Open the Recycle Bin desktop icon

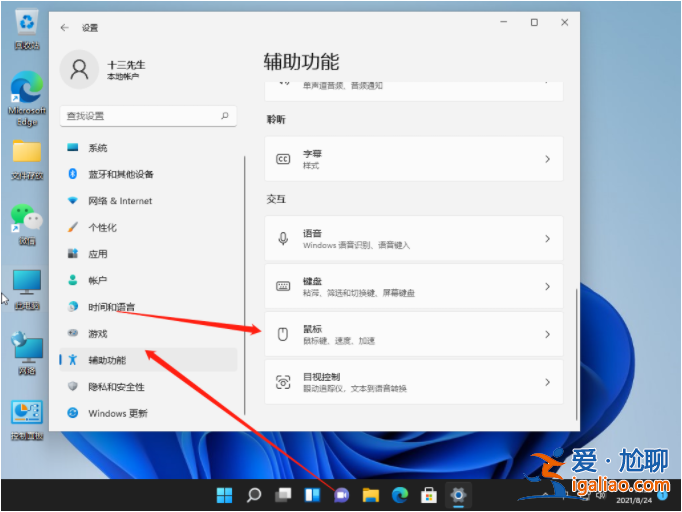pyautogui.click(x=27, y=28)
